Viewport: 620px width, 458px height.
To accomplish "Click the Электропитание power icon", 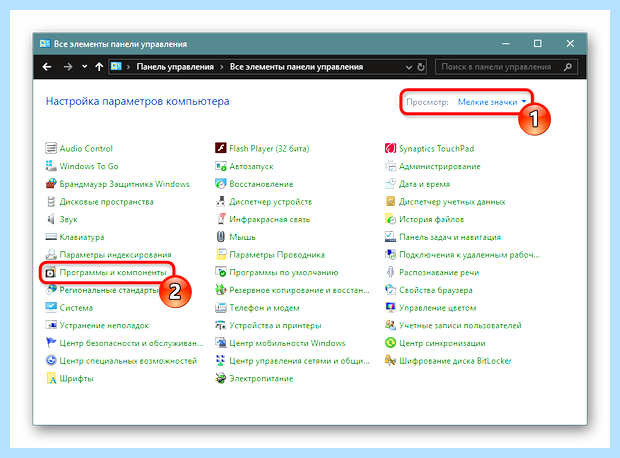I will [221, 379].
